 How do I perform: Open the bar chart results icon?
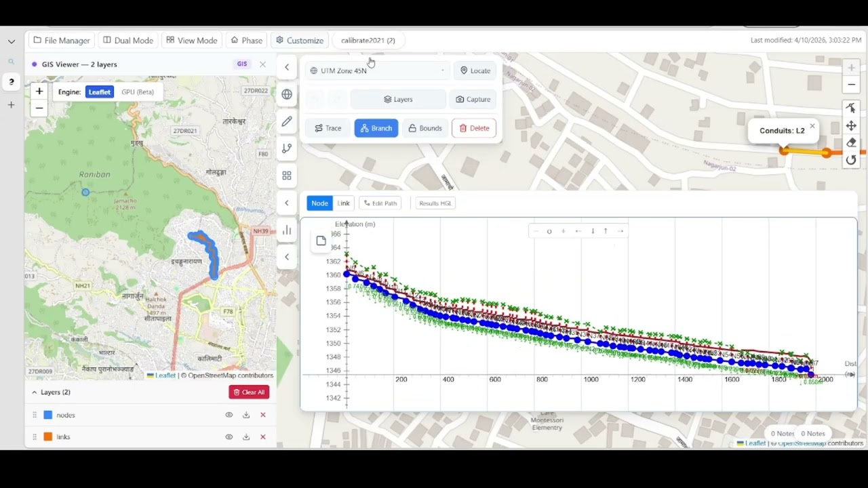click(287, 230)
